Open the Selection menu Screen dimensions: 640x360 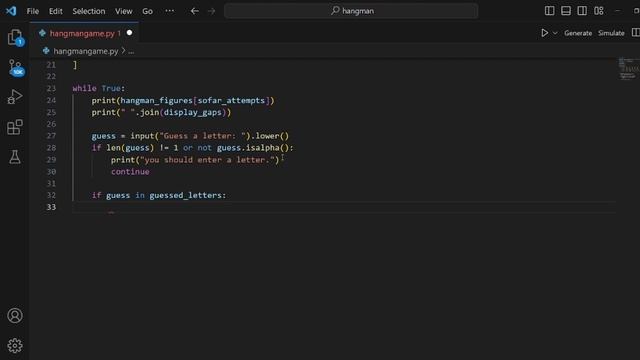89,11
